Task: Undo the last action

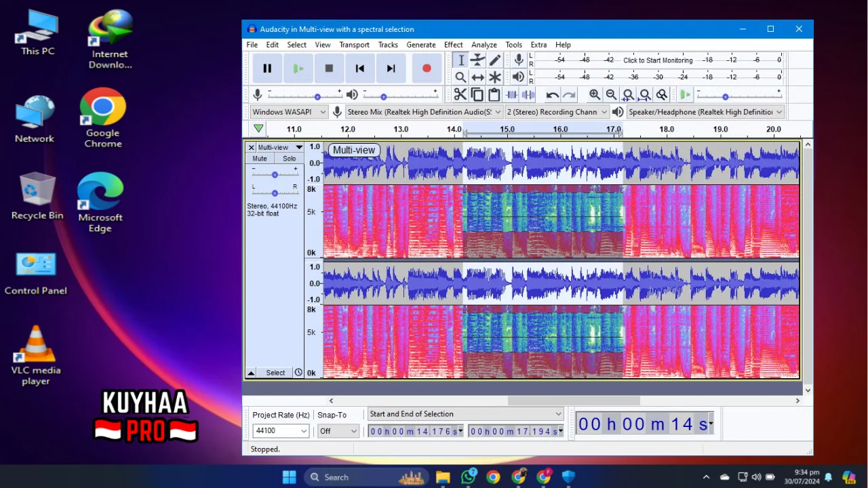Action: pos(553,95)
